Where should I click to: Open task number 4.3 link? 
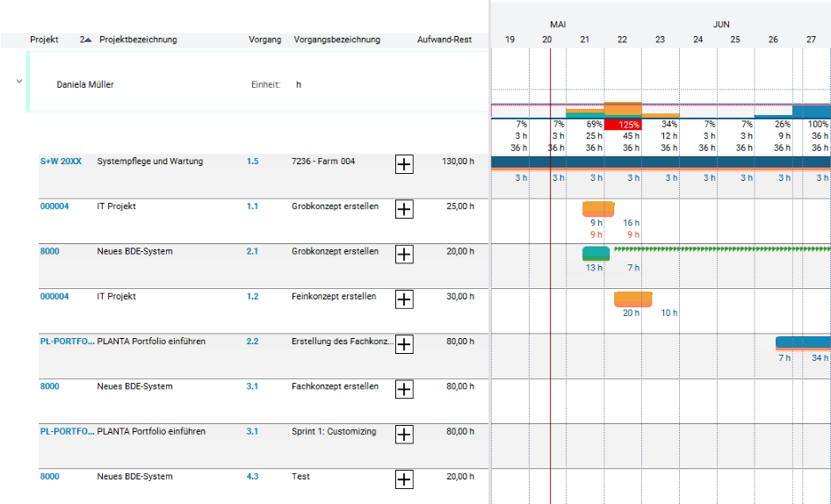pos(252,477)
